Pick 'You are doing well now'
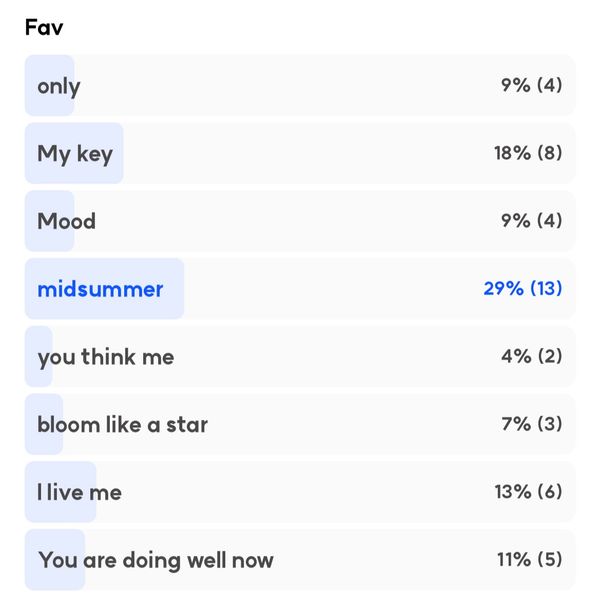This screenshot has width=600, height=600. click(300, 559)
